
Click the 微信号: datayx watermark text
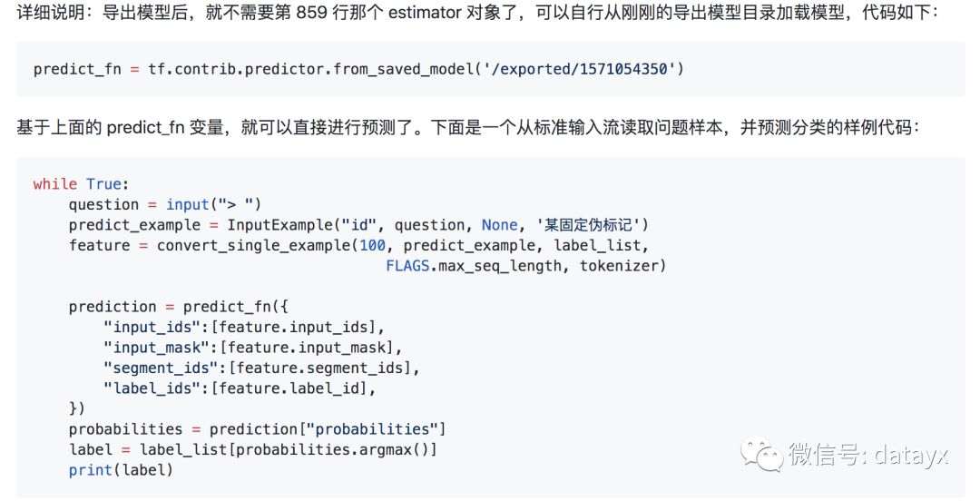click(x=868, y=454)
